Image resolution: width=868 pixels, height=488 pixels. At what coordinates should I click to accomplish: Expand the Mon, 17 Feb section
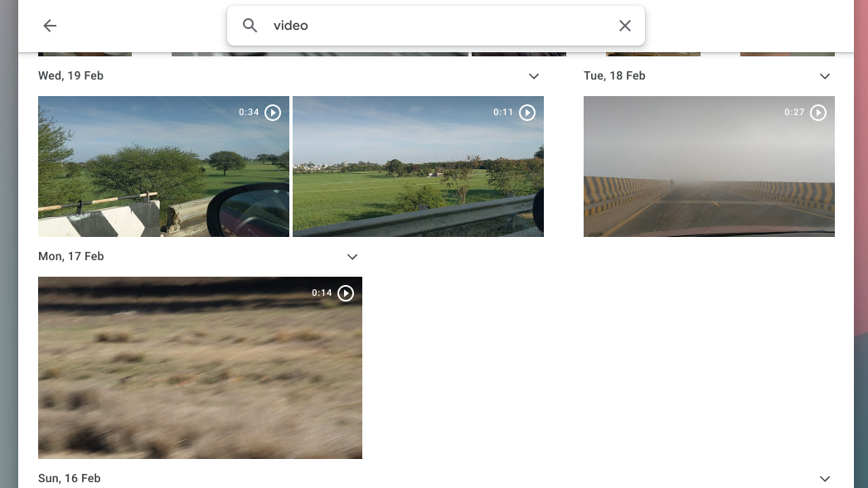pos(352,256)
